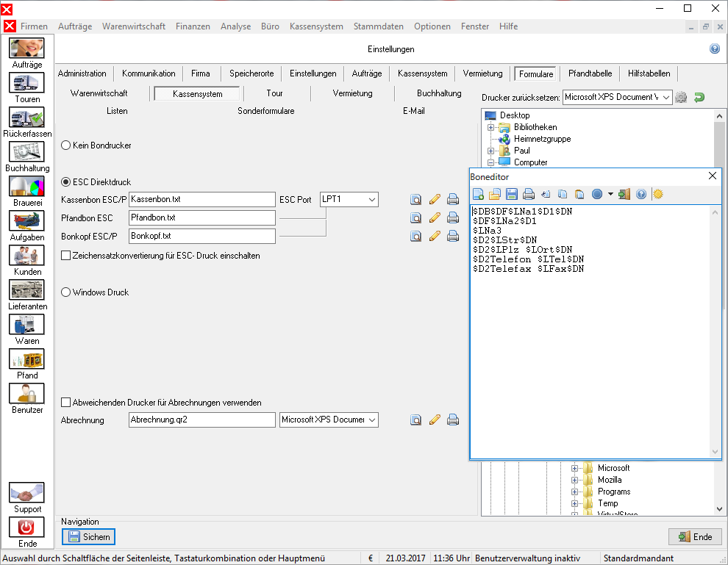This screenshot has width=728, height=565.
Task: Open Touren from the sidebar
Action: pyautogui.click(x=27, y=88)
